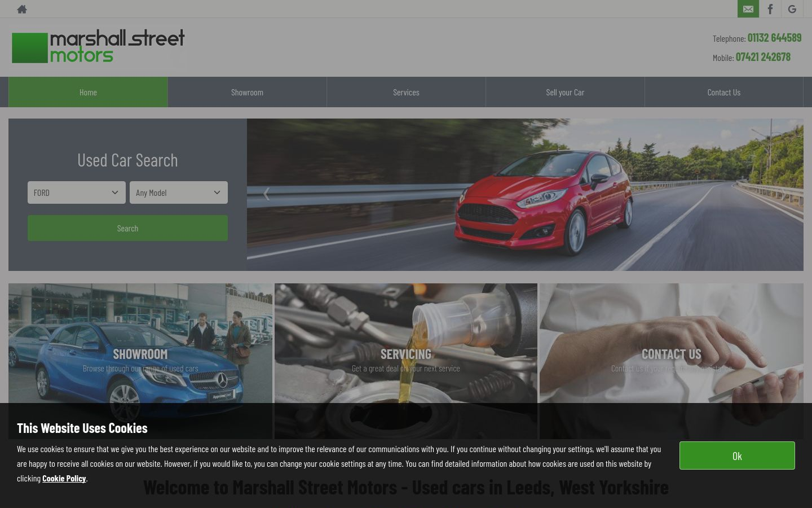Click the Used Car Search heading
The height and width of the screenshot is (508, 812).
point(127,160)
